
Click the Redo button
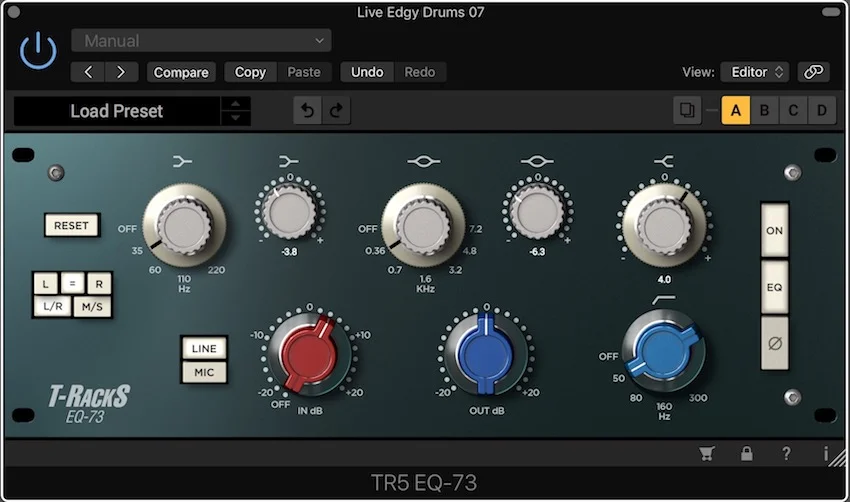[420, 72]
